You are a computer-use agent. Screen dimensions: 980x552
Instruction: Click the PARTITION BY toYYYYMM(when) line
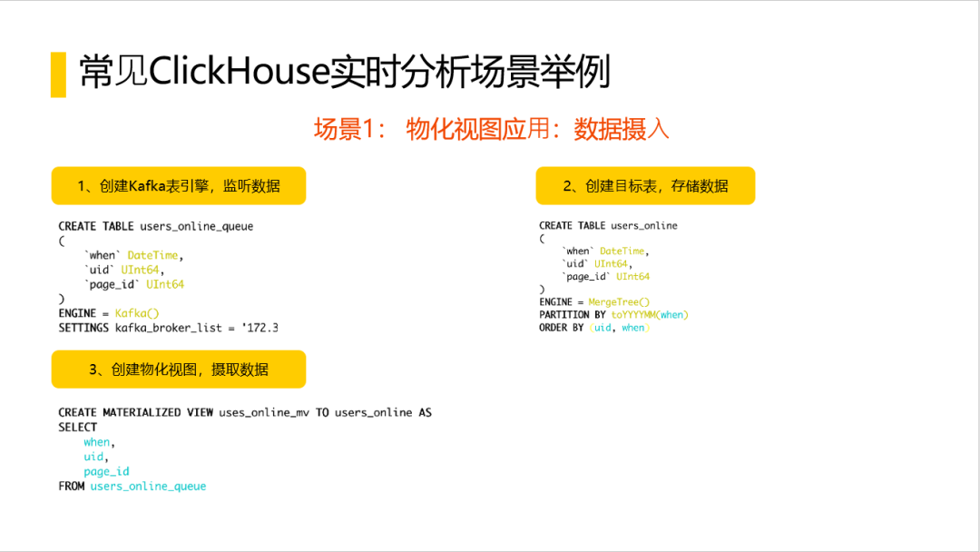[x=613, y=314]
